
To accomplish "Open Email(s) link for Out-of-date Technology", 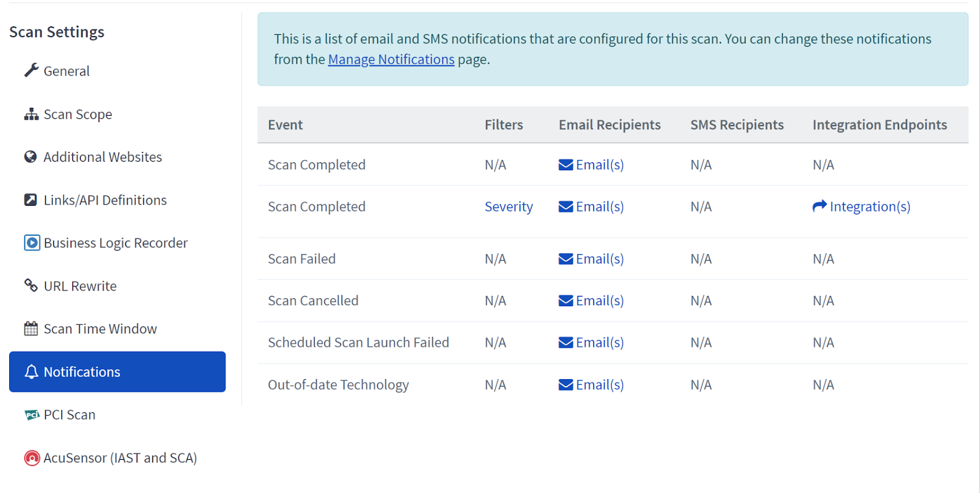I will 600,385.
